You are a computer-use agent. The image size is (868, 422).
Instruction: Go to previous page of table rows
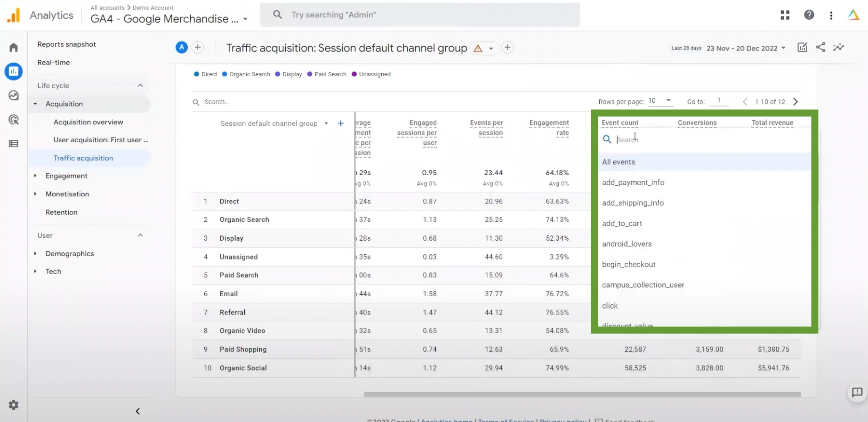click(745, 102)
